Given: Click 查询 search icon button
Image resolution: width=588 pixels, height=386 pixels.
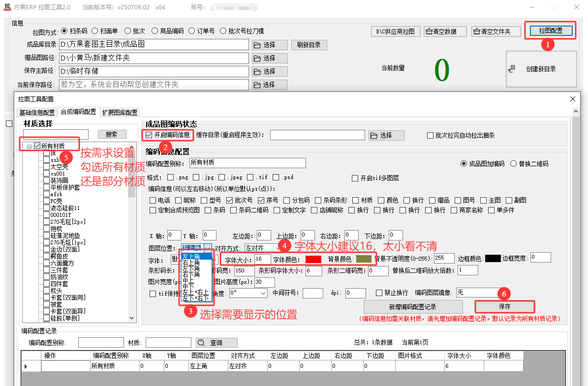Looking at the screenshot, I should 217,343.
